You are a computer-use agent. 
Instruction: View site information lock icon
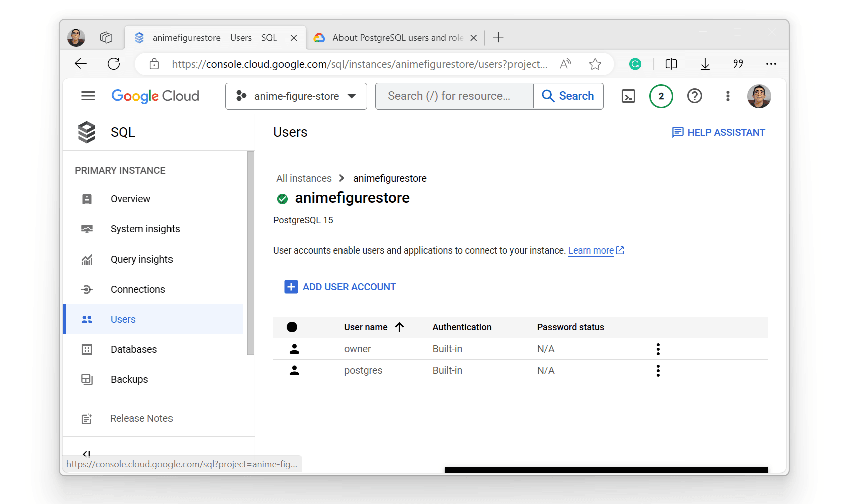154,64
